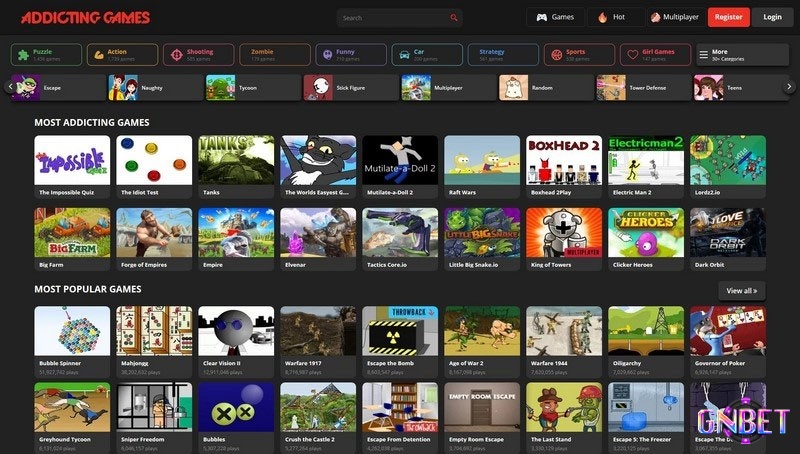Viewport: 800px width, 454px height.
Task: Open Warfare 1917 thumbnail
Action: (x=318, y=331)
